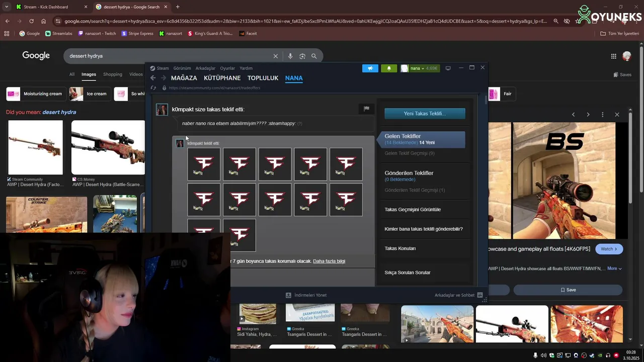Open a new browser tab
This screenshot has height=362, width=644.
pos(178,7)
